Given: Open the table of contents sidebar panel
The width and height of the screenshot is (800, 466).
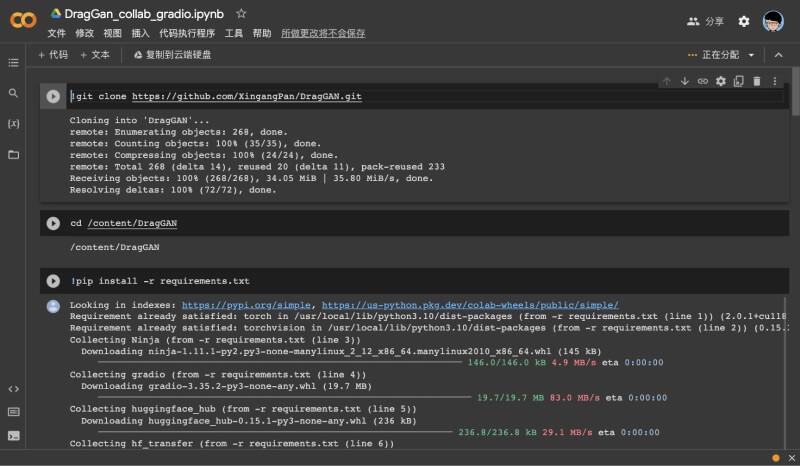Looking at the screenshot, I should tap(13, 62).
